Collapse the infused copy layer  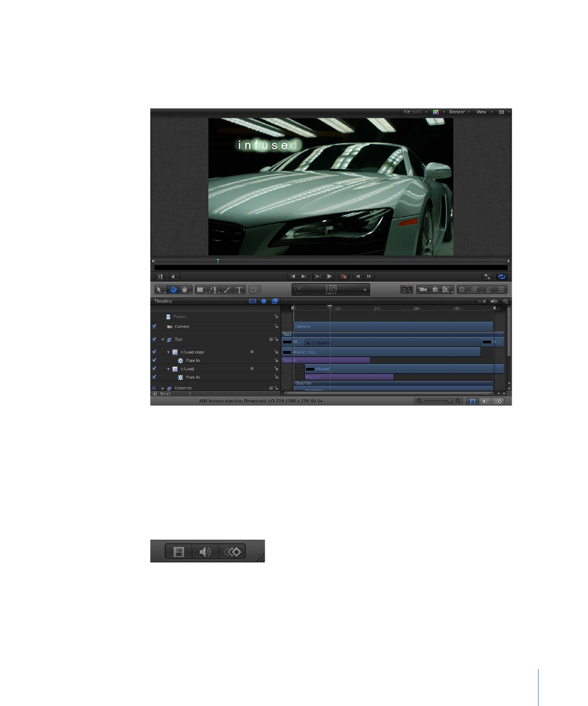click(168, 352)
